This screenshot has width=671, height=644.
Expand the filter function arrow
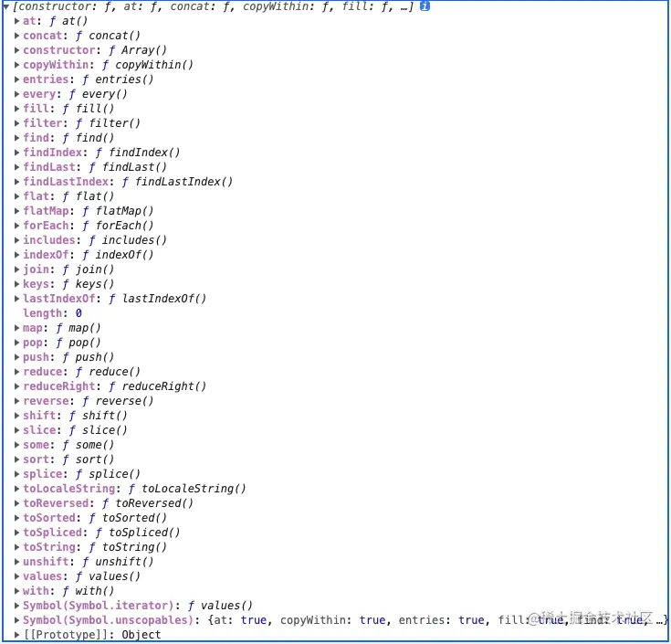[x=16, y=123]
